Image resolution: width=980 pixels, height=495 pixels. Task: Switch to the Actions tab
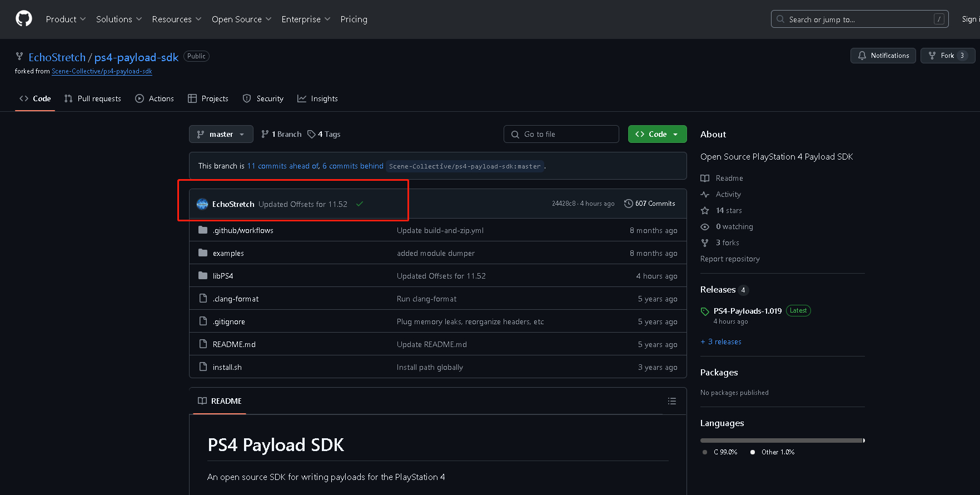(155, 98)
